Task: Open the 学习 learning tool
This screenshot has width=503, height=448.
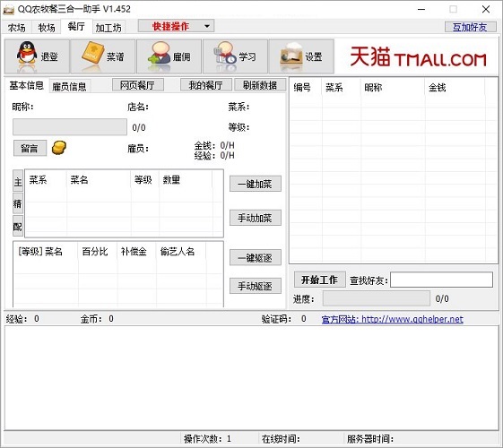Action: pos(235,56)
